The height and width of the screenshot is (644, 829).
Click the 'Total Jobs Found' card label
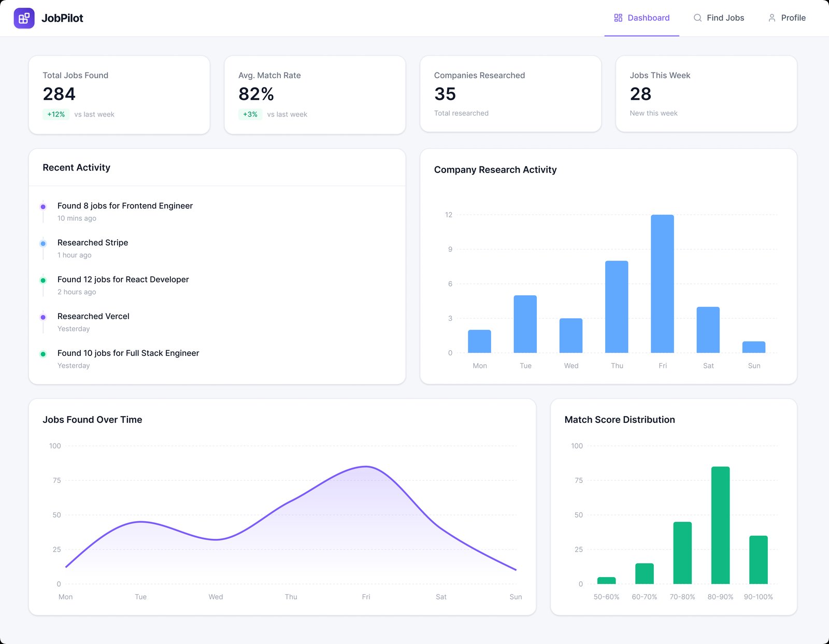(75, 75)
